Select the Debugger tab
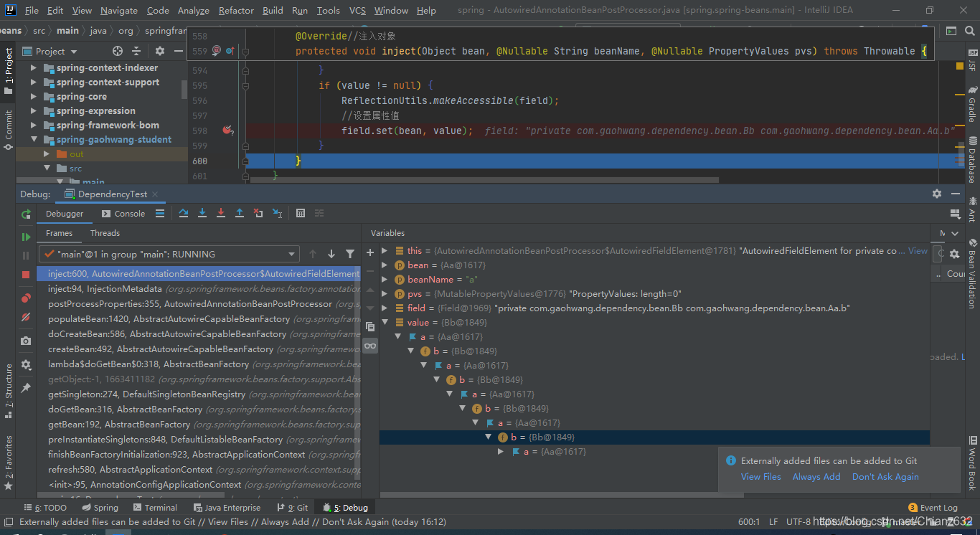980x535 pixels. pos(65,214)
